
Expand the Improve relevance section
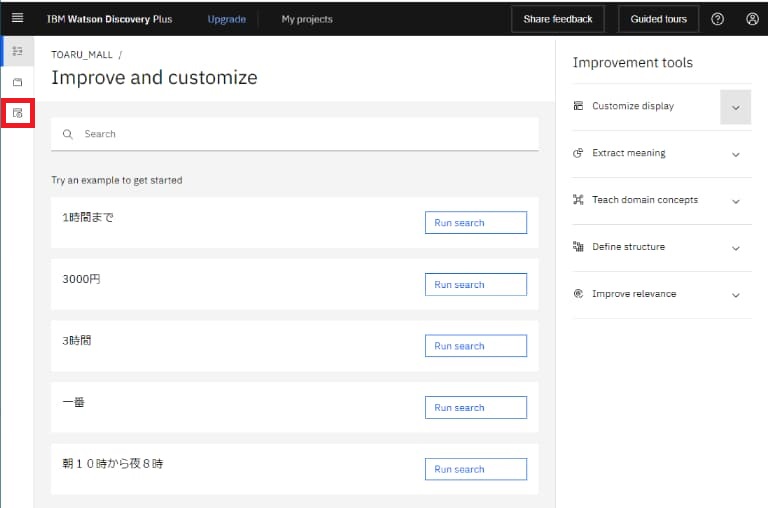pos(735,295)
